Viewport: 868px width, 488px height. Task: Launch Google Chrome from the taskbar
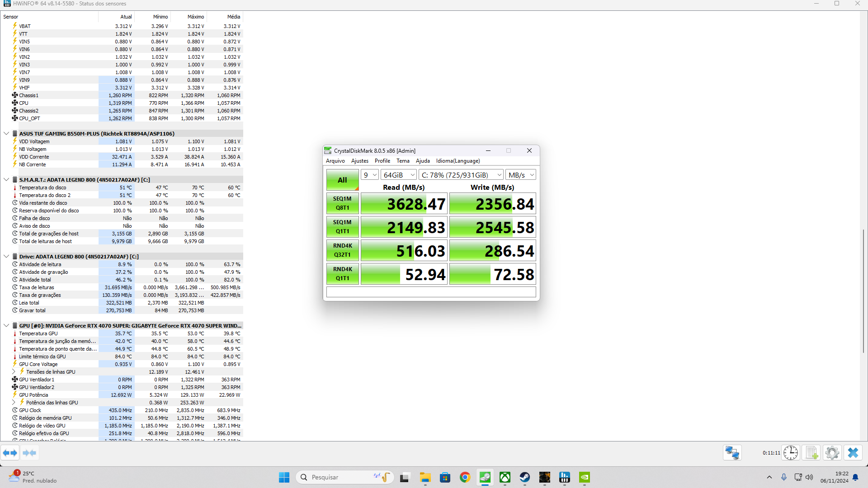point(465,477)
